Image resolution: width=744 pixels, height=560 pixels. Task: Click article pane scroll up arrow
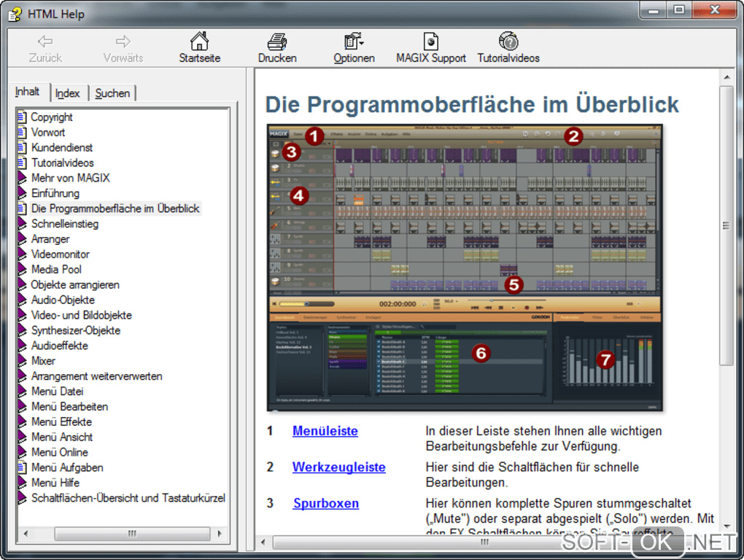726,77
